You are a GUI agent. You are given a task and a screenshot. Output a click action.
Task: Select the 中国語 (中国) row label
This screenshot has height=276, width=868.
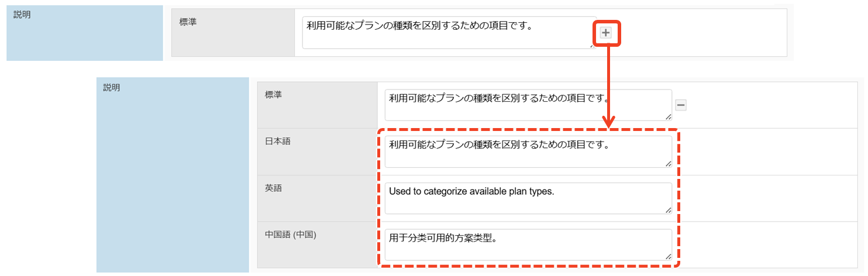[291, 234]
